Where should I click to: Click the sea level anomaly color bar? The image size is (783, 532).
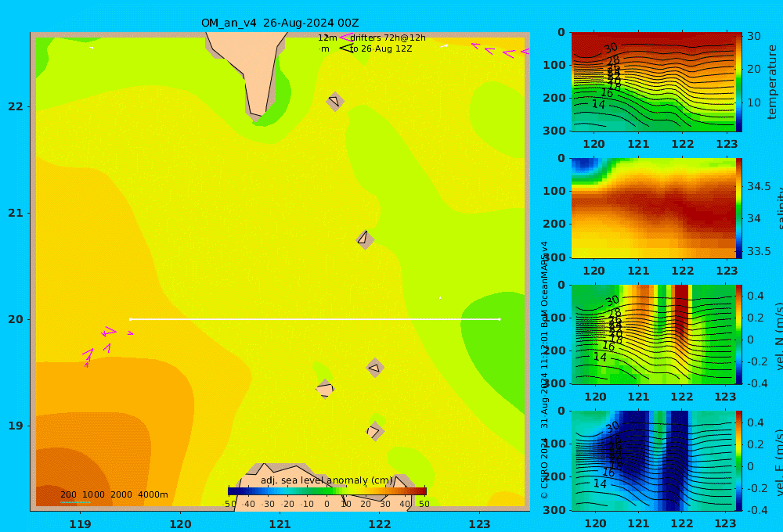point(327,491)
